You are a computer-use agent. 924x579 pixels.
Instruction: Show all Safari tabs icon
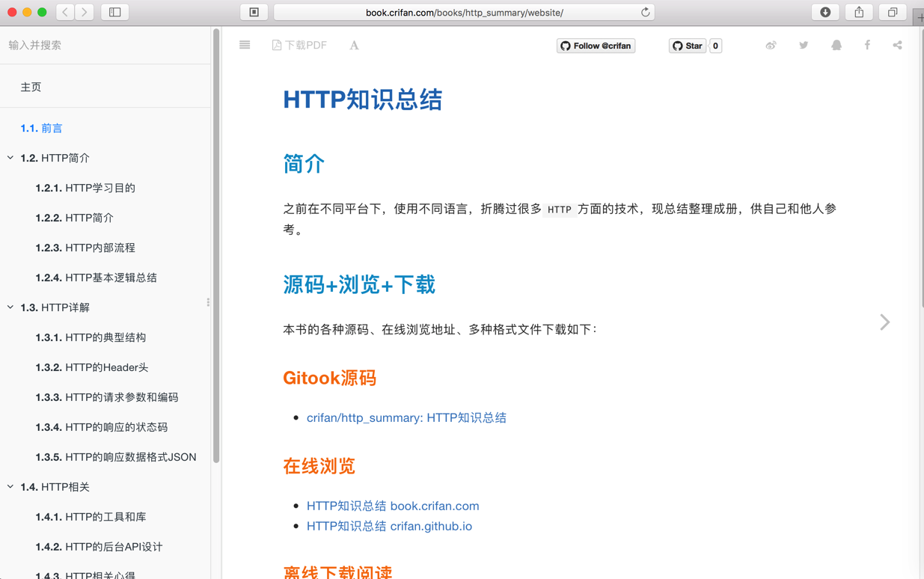click(x=893, y=12)
